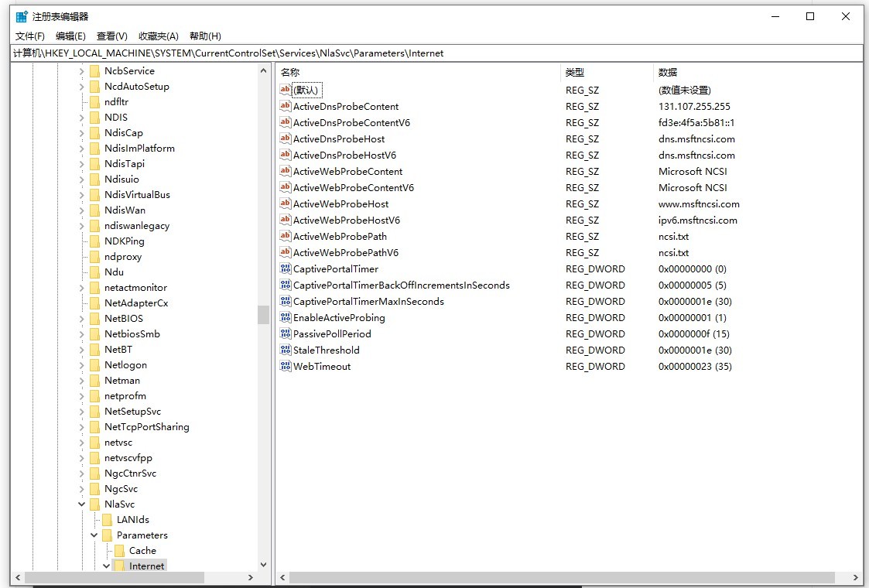Expand the Netlogon tree node

coord(81,364)
